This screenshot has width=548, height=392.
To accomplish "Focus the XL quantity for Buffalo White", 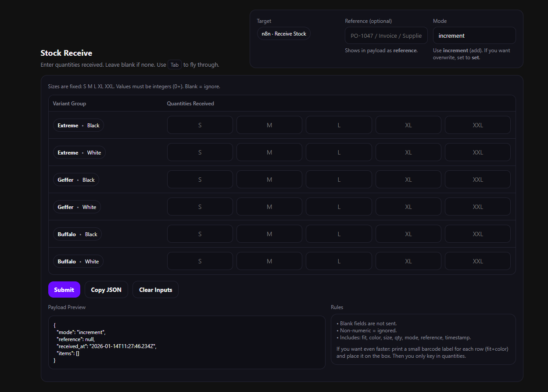I will tap(408, 261).
